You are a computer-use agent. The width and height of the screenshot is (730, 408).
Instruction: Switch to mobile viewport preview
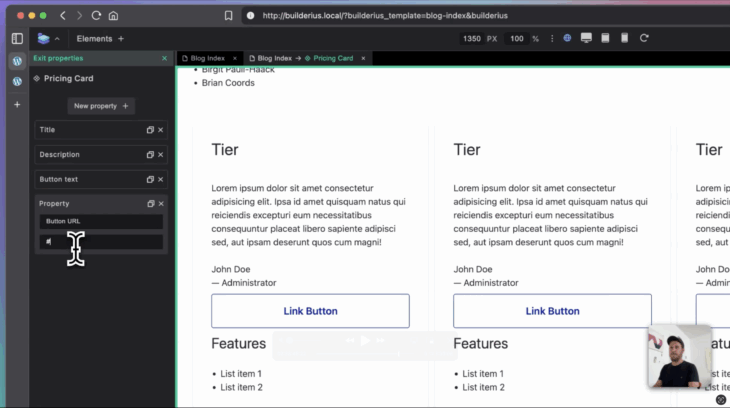[625, 38]
